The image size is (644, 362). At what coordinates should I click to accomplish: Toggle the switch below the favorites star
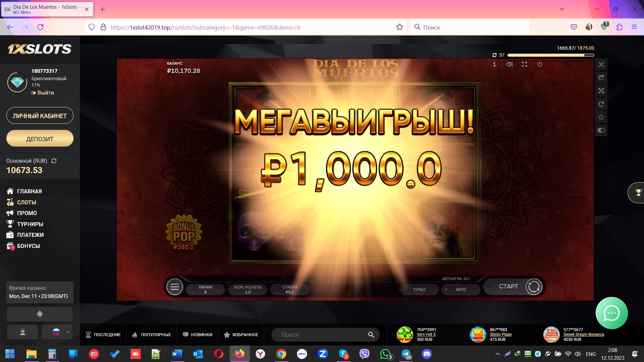[x=601, y=130]
